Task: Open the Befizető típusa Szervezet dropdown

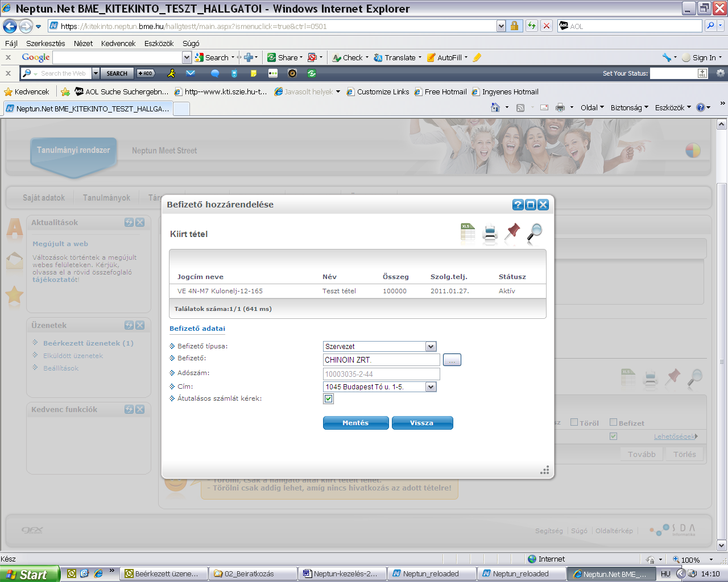Action: coord(431,347)
